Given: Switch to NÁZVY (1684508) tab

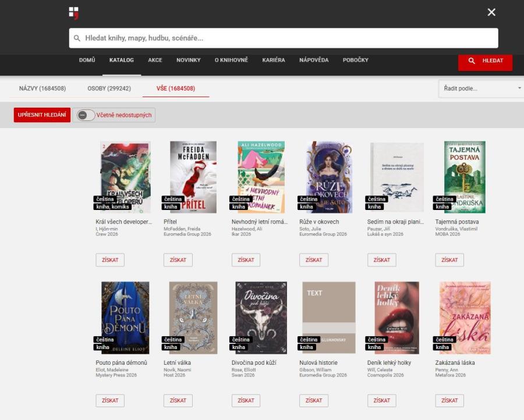Looking at the screenshot, I should click(43, 88).
